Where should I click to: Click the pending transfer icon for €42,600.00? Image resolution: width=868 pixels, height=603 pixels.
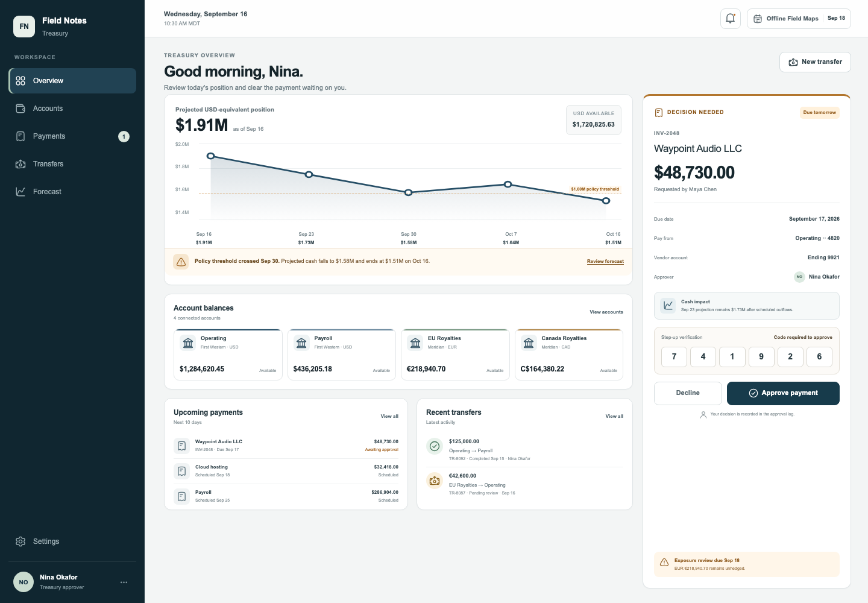[435, 481]
